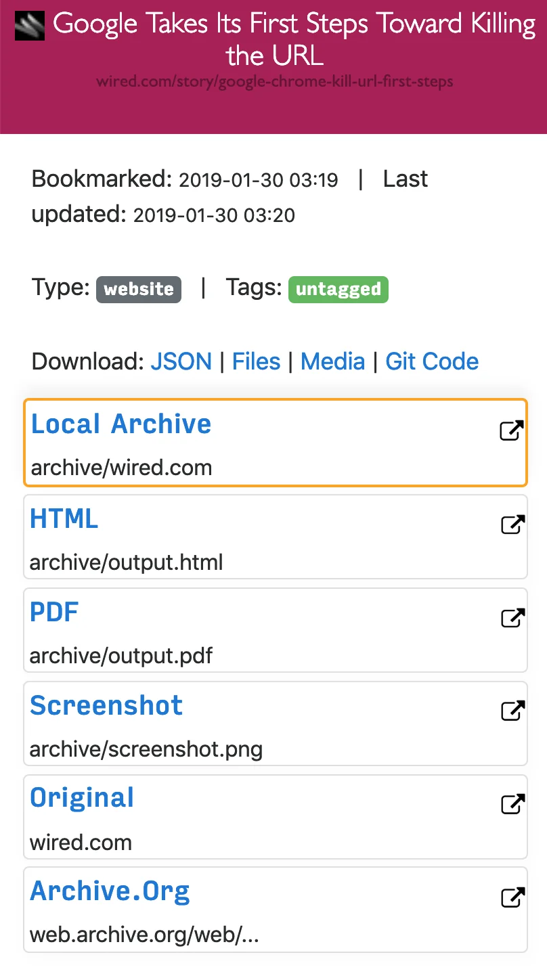Open the Media download link

point(332,361)
